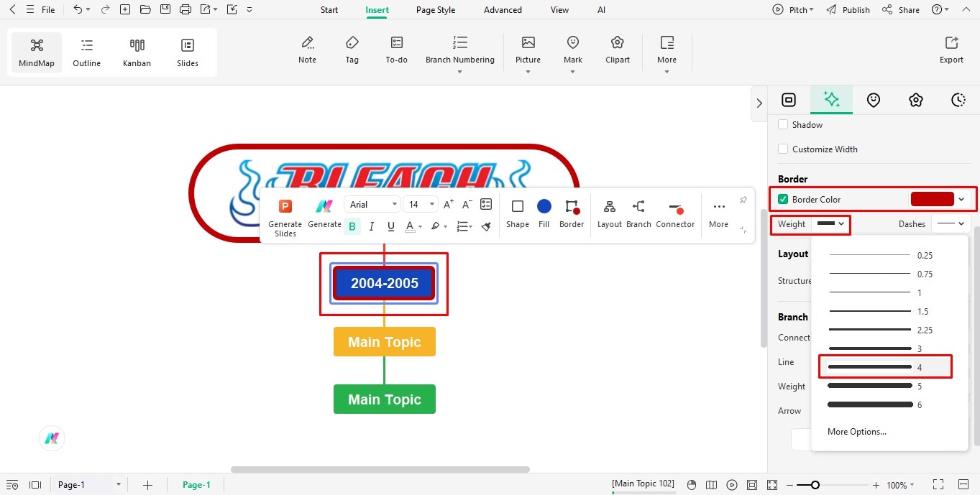The width and height of the screenshot is (980, 495).
Task: Open the View tab
Action: pyautogui.click(x=559, y=10)
